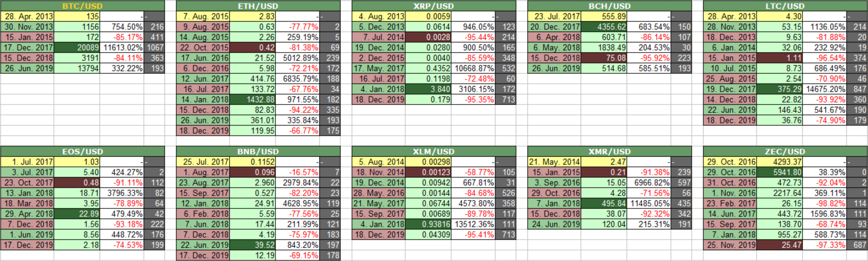Click the 7. Aug. 2015 date cell

[x=203, y=16]
